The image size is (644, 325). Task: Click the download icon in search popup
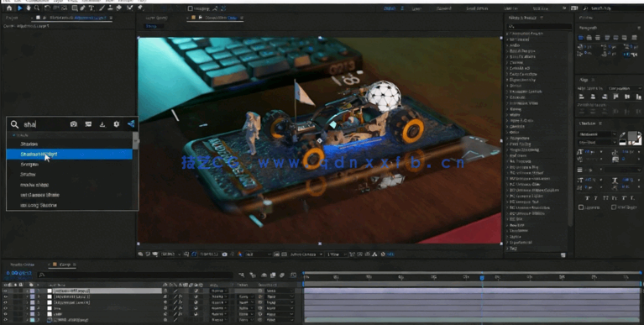(102, 124)
